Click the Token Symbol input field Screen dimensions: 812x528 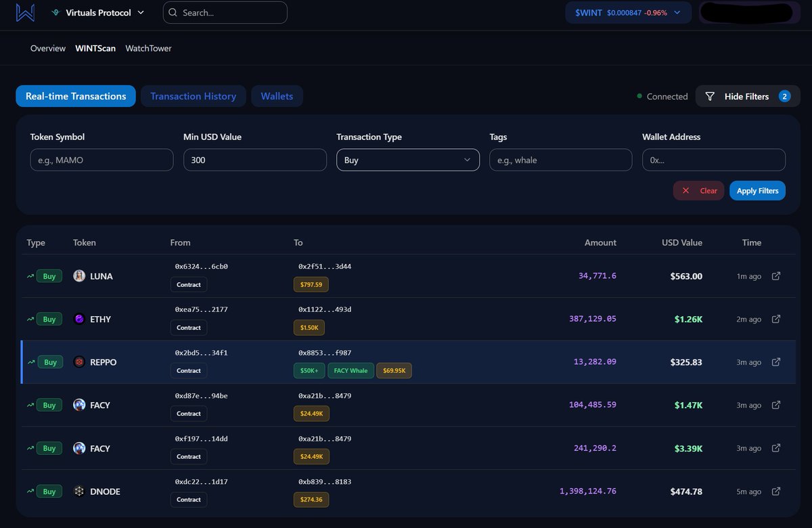click(x=101, y=160)
